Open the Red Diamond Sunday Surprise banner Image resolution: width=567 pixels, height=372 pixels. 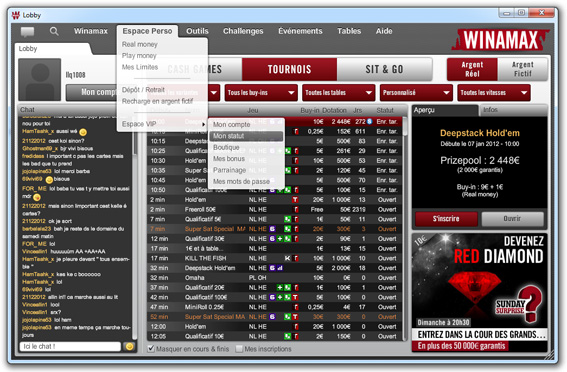pyautogui.click(x=479, y=292)
